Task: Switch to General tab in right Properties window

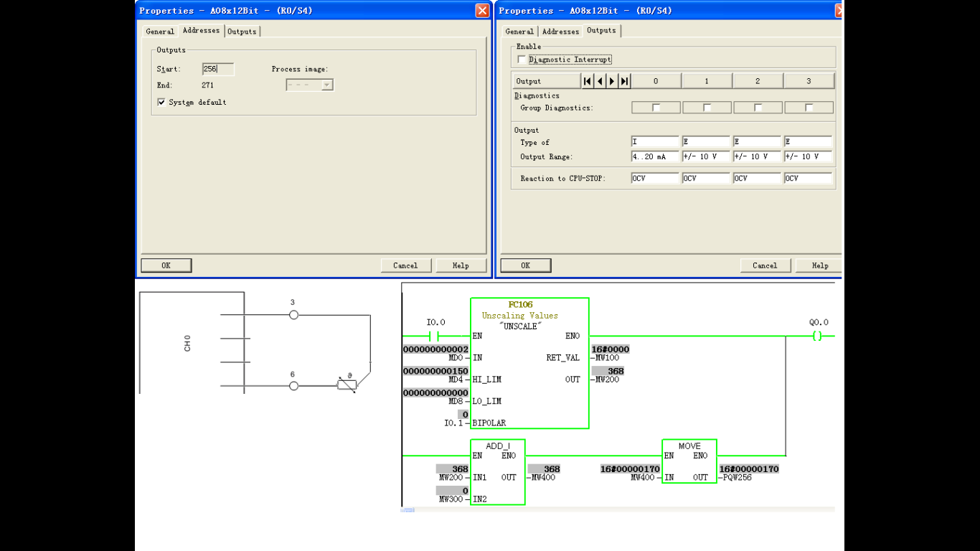Action: click(x=519, y=32)
